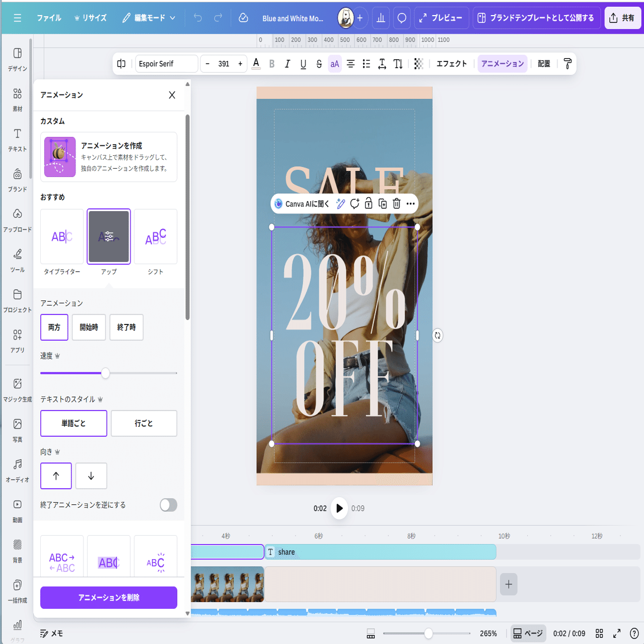This screenshot has width=644, height=644.
Task: Adjust the 速度 speed slider
Action: pos(106,373)
